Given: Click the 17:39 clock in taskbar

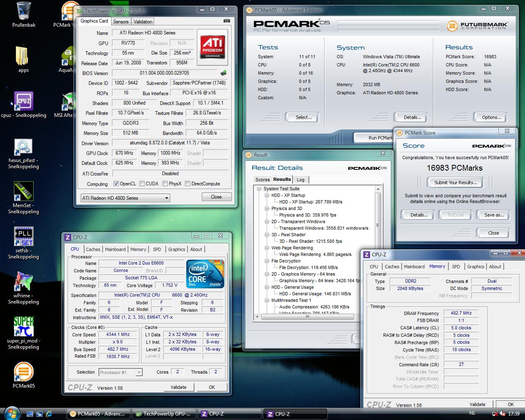Looking at the screenshot, I should (x=514, y=414).
